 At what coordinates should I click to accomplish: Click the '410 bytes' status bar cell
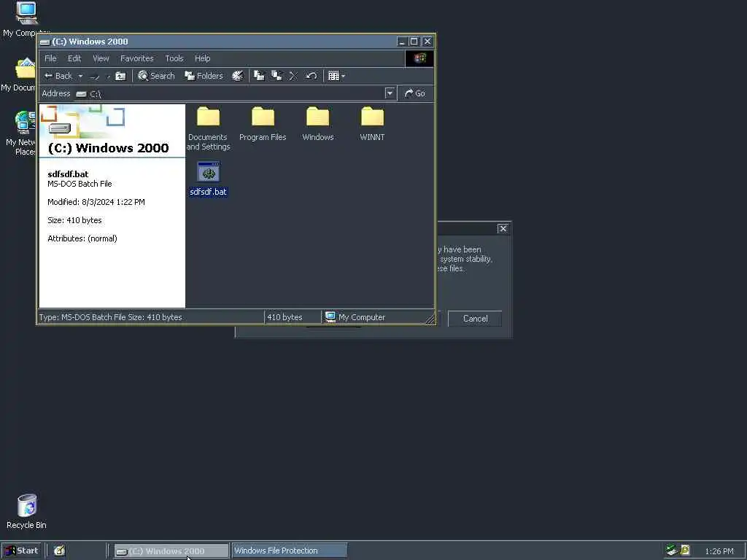point(293,317)
